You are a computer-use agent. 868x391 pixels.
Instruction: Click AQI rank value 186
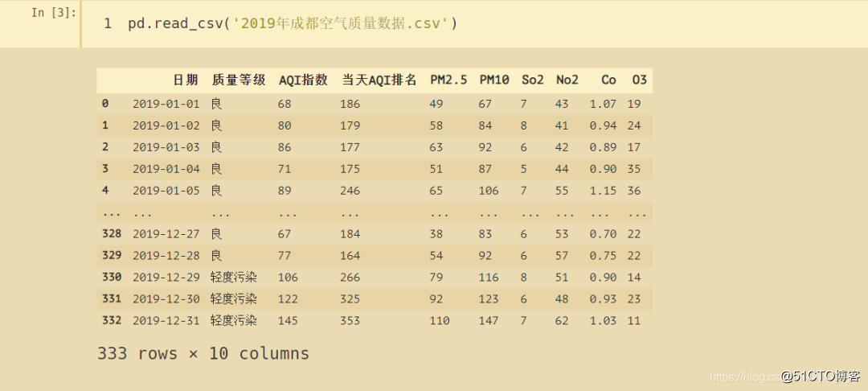click(x=350, y=104)
